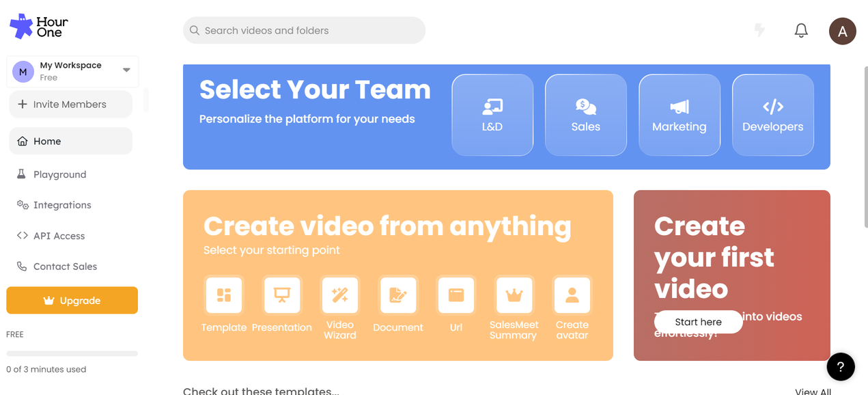Choose the Presentation starting point icon
Image resolution: width=868 pixels, height=395 pixels.
pos(282,295)
